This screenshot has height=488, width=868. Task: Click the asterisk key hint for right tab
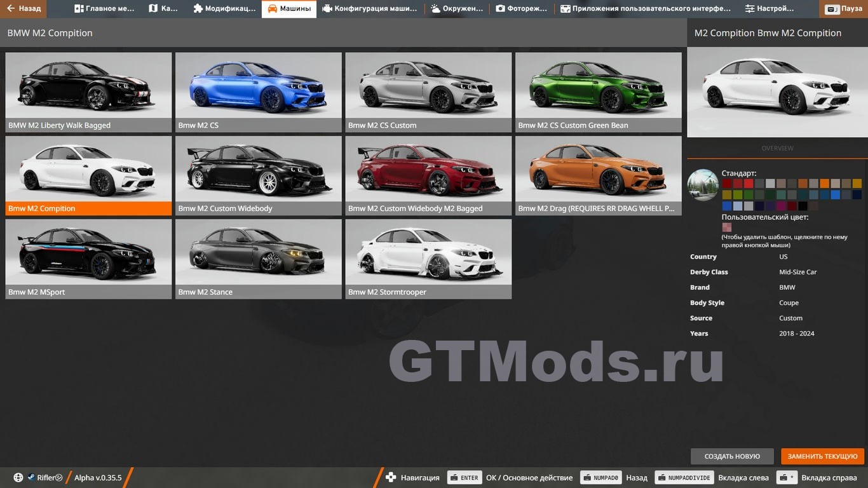click(787, 478)
